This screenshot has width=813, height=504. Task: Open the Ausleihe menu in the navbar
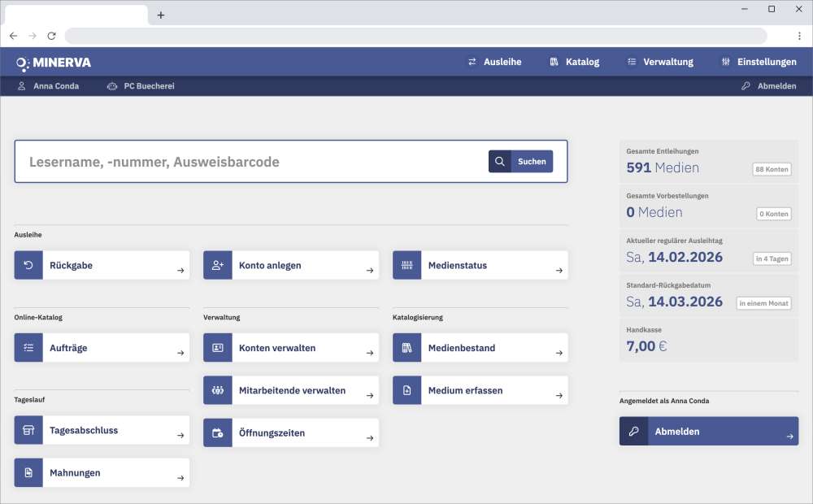[494, 62]
